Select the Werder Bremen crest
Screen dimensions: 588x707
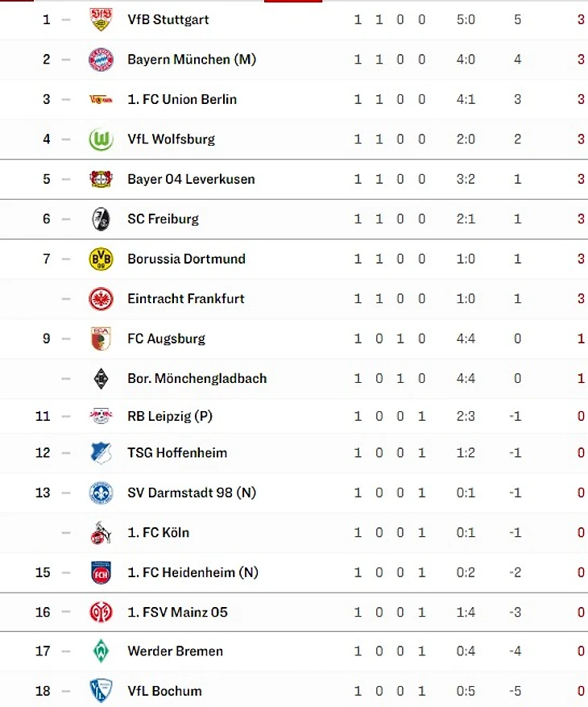click(101, 651)
